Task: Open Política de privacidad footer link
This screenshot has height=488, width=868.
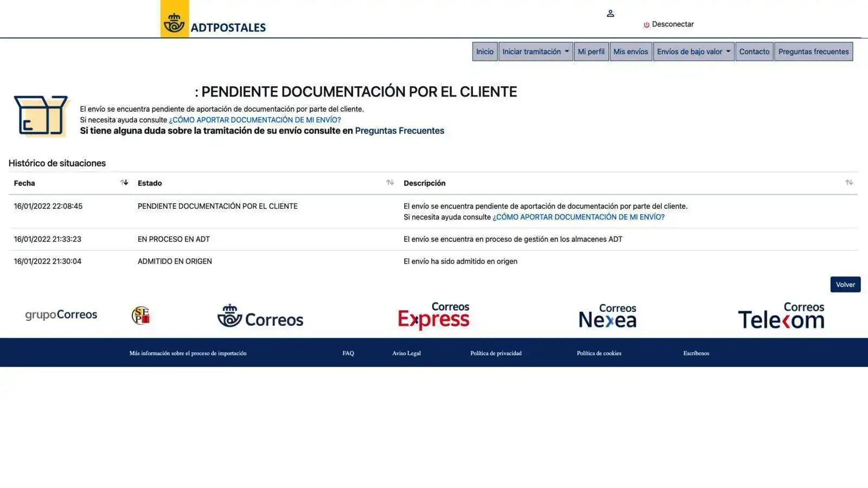Action: coord(496,353)
